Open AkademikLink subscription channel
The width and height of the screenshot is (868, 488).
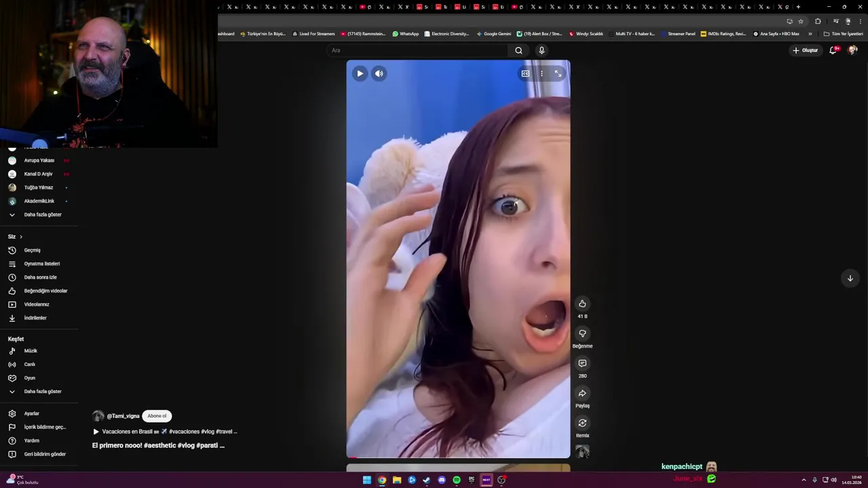(39, 201)
